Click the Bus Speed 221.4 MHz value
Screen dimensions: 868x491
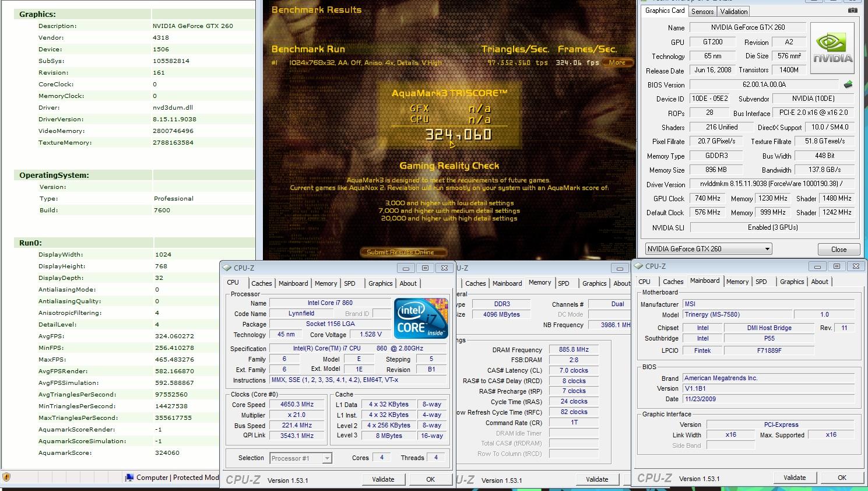[x=297, y=425]
